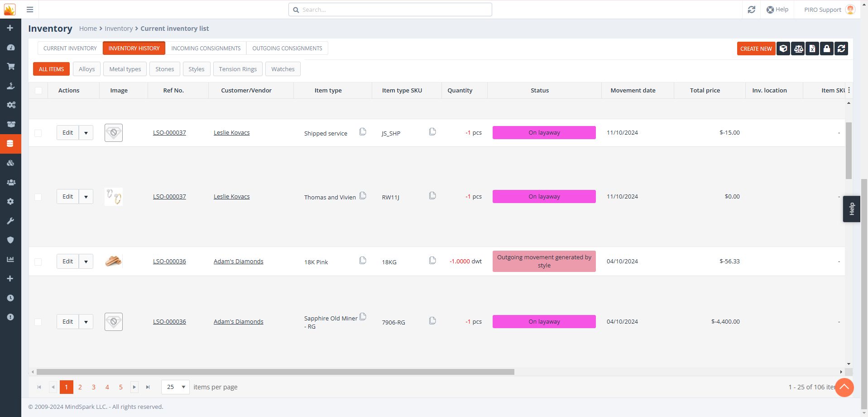Switch to the Incoming Consignments tab
The width and height of the screenshot is (868, 417).
[206, 48]
